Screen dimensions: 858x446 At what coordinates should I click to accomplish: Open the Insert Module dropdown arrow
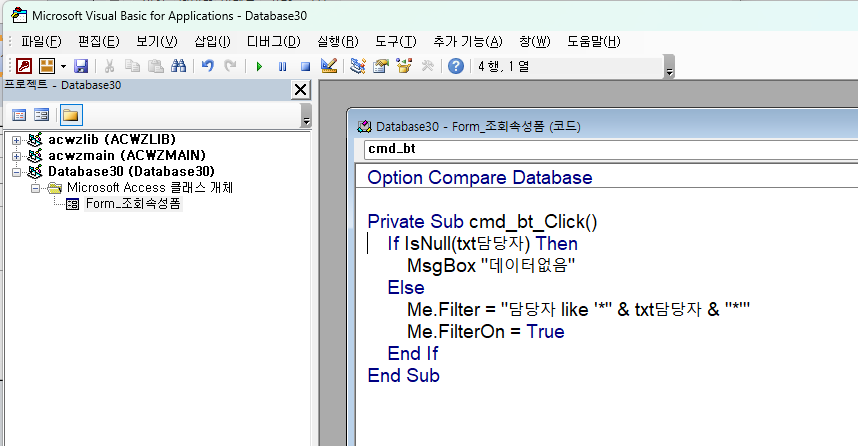63,67
